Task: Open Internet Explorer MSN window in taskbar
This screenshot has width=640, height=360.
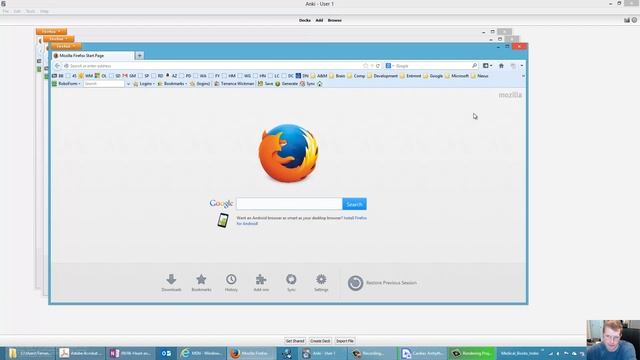Action: coord(202,353)
